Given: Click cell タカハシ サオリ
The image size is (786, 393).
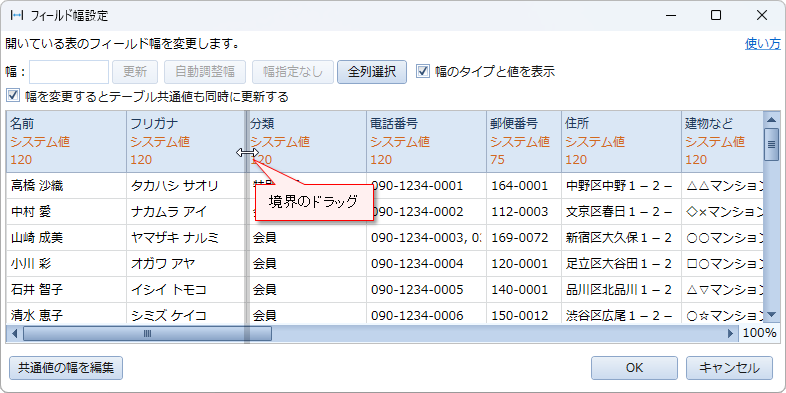Looking at the screenshot, I should tap(185, 186).
